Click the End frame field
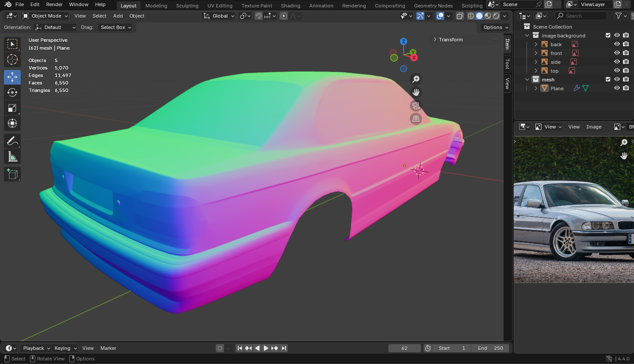This screenshot has width=634, height=364. pyautogui.click(x=490, y=348)
